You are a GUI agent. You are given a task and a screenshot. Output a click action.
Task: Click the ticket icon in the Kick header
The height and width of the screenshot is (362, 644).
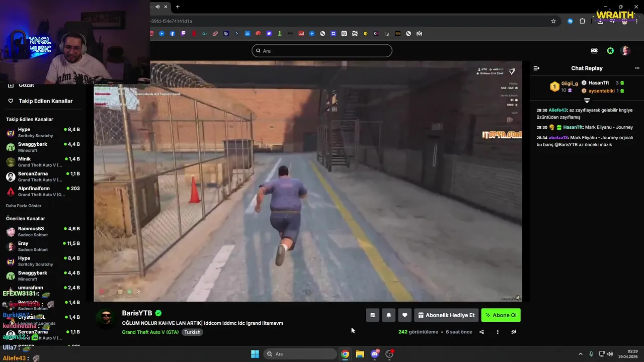click(x=594, y=51)
